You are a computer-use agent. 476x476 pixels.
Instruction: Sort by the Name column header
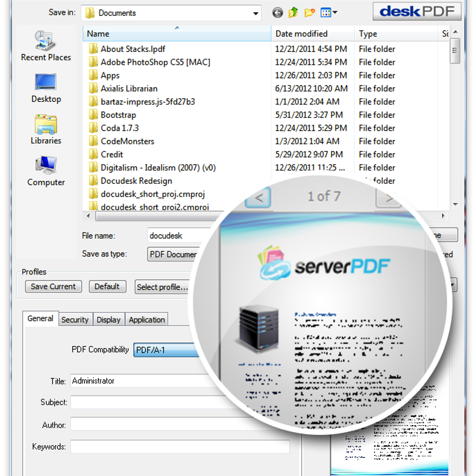coord(177,34)
